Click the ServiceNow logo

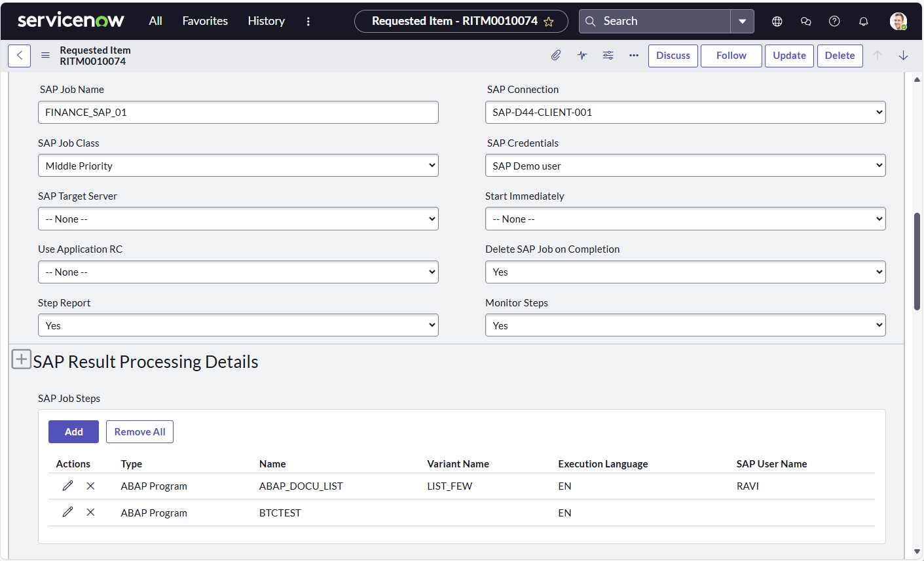pos(71,21)
